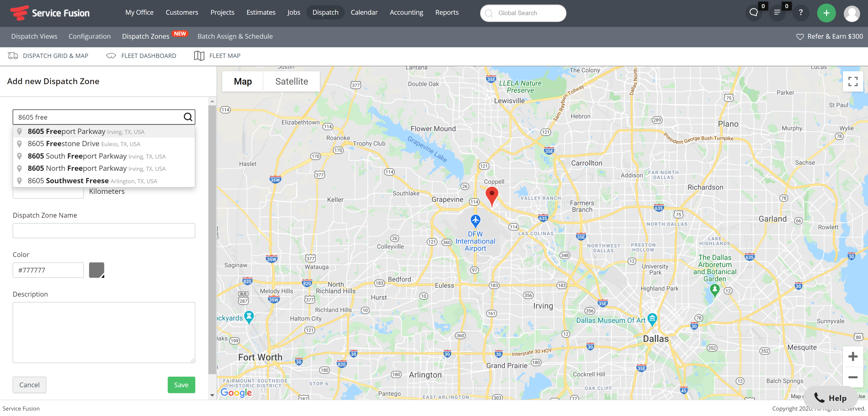
Task: Select 8605 Freestone Drive Euless suggestion
Action: (104, 144)
